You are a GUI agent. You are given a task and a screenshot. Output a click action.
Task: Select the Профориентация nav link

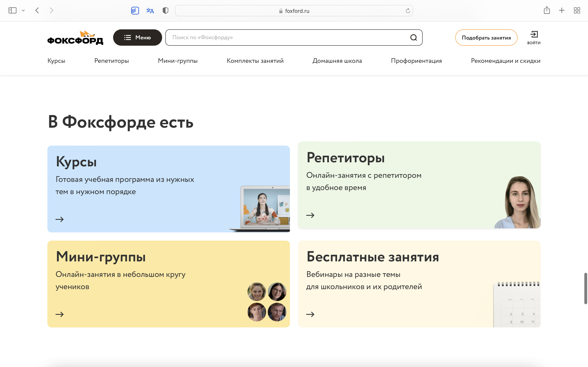coord(416,61)
